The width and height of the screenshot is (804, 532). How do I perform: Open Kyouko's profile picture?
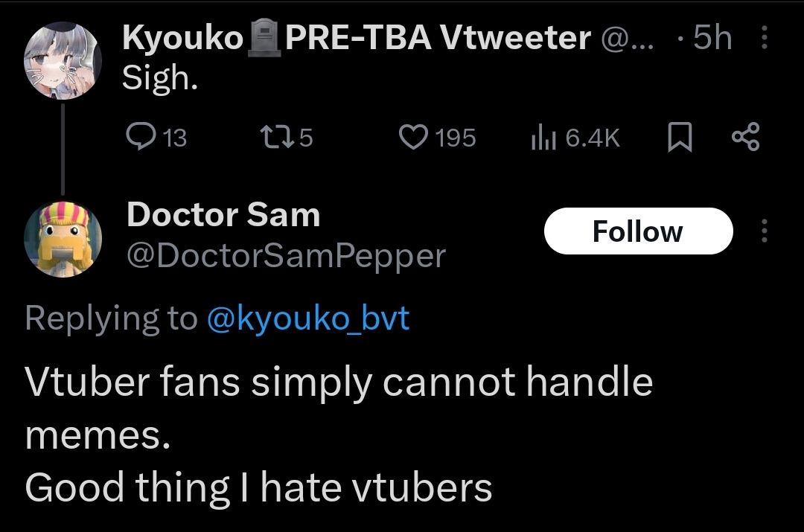63,60
